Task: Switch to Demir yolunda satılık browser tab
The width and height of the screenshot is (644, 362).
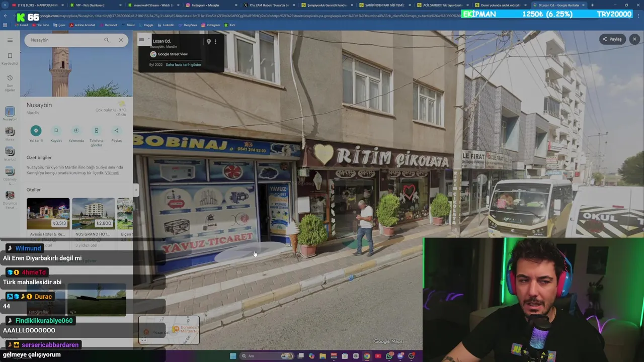Action: 501,5
